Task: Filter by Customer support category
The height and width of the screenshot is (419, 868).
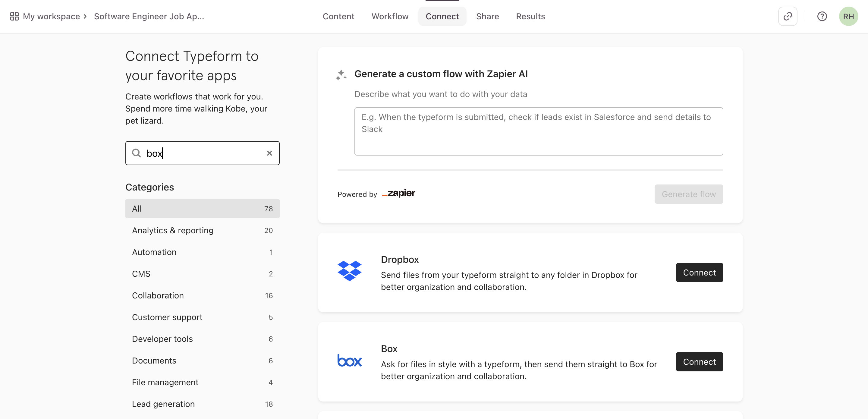Action: click(x=202, y=317)
